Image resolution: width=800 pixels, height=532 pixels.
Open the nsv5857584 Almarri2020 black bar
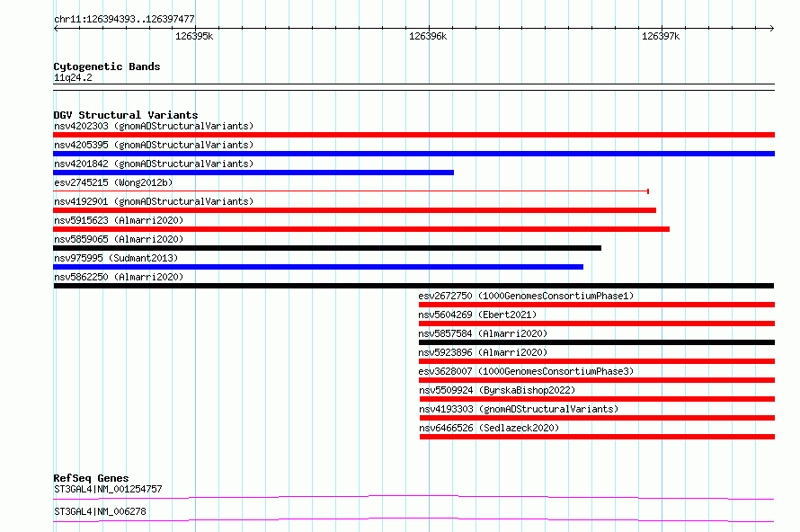click(597, 342)
